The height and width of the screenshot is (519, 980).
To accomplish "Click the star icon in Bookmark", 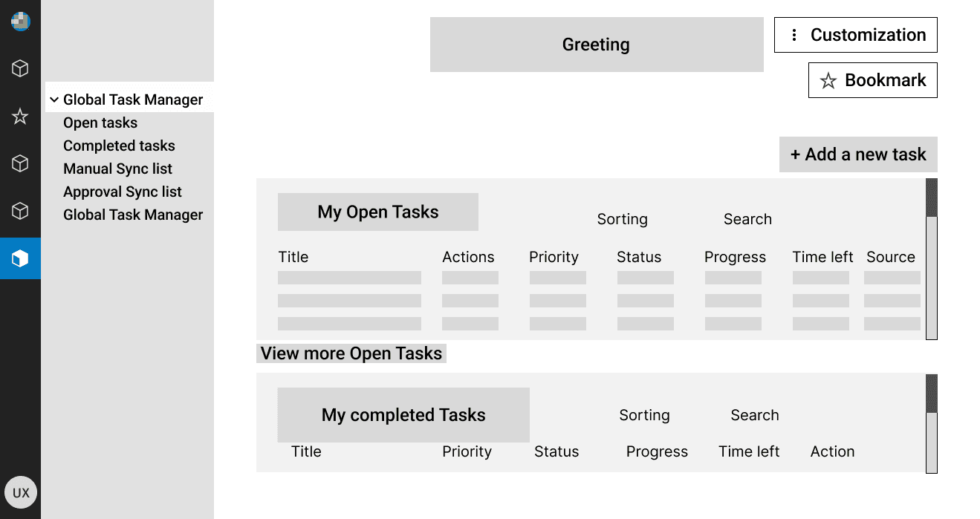I will tap(828, 81).
